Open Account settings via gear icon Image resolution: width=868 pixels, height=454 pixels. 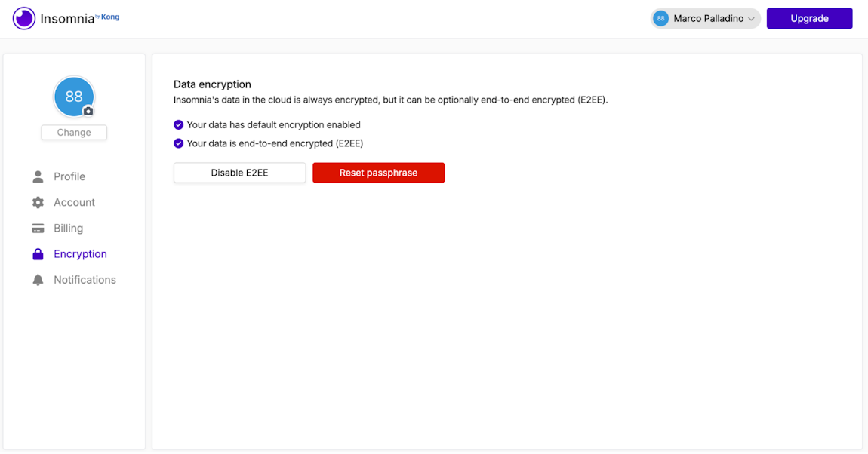pos(38,202)
